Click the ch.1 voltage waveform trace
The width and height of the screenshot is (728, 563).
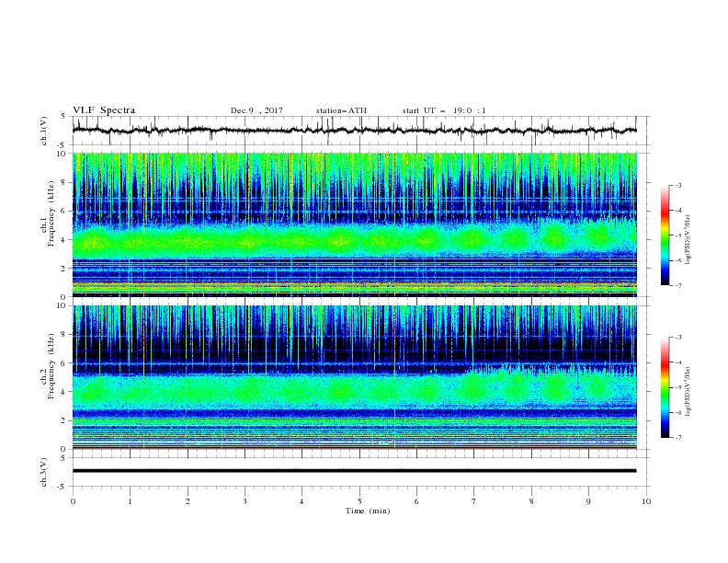point(354,131)
